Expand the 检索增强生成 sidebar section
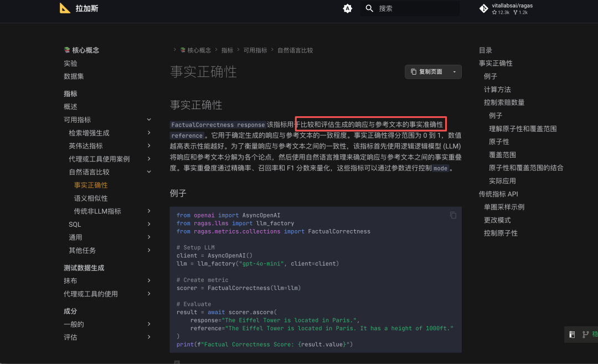This screenshot has width=598, height=364. tap(149, 133)
